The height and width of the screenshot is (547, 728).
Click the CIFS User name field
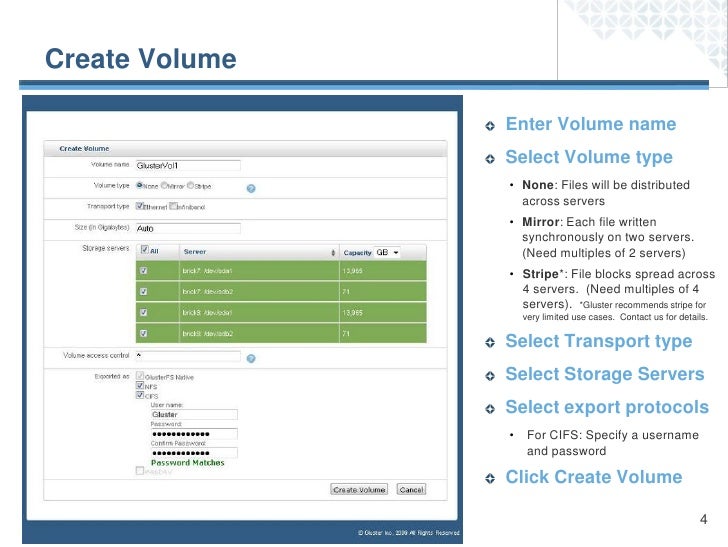tap(194, 414)
